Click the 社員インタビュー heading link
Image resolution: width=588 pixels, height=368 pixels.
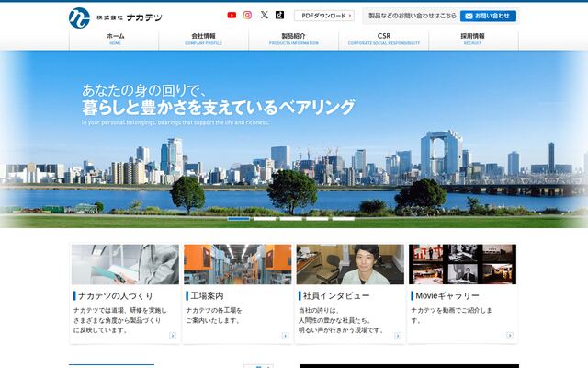coord(336,296)
